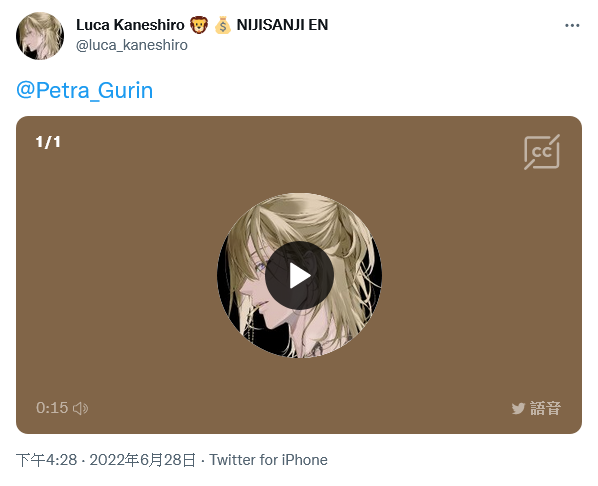Click the 2022年6月28日 date

143,460
